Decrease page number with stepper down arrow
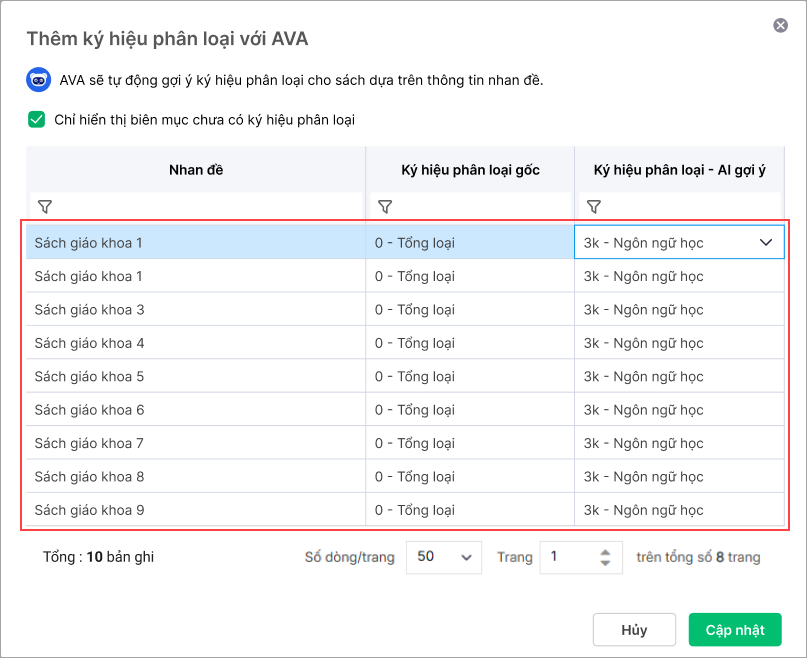The image size is (807, 658). tap(605, 563)
